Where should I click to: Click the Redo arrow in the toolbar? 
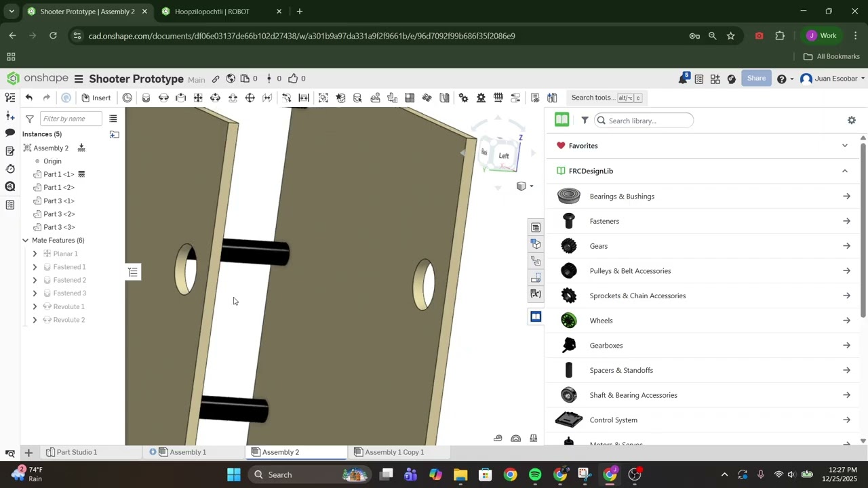point(47,98)
